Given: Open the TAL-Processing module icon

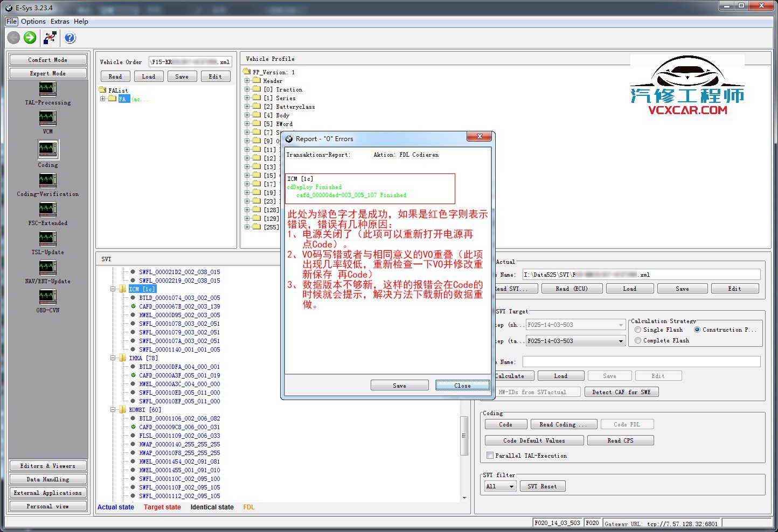Looking at the screenshot, I should [x=47, y=89].
